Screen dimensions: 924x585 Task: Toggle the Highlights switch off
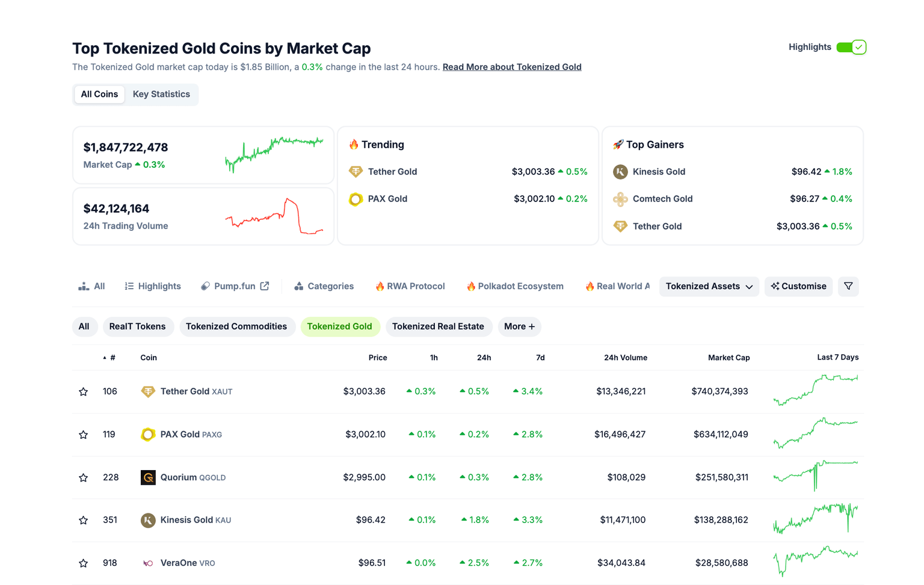point(851,47)
